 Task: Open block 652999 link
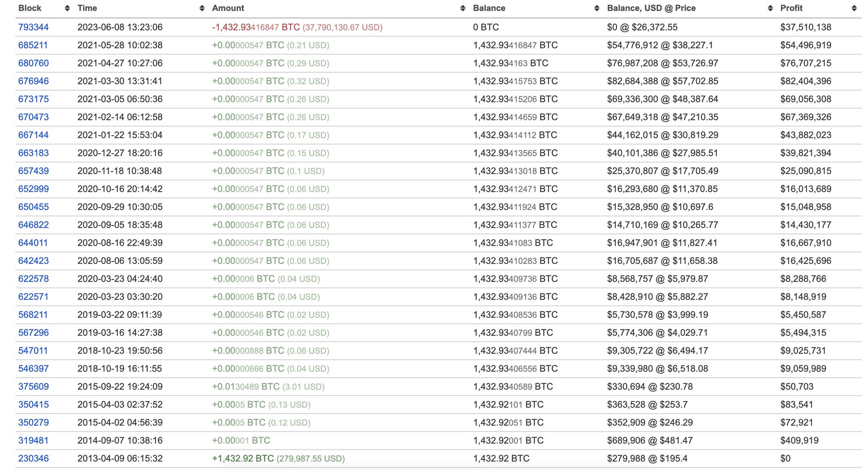(33, 189)
